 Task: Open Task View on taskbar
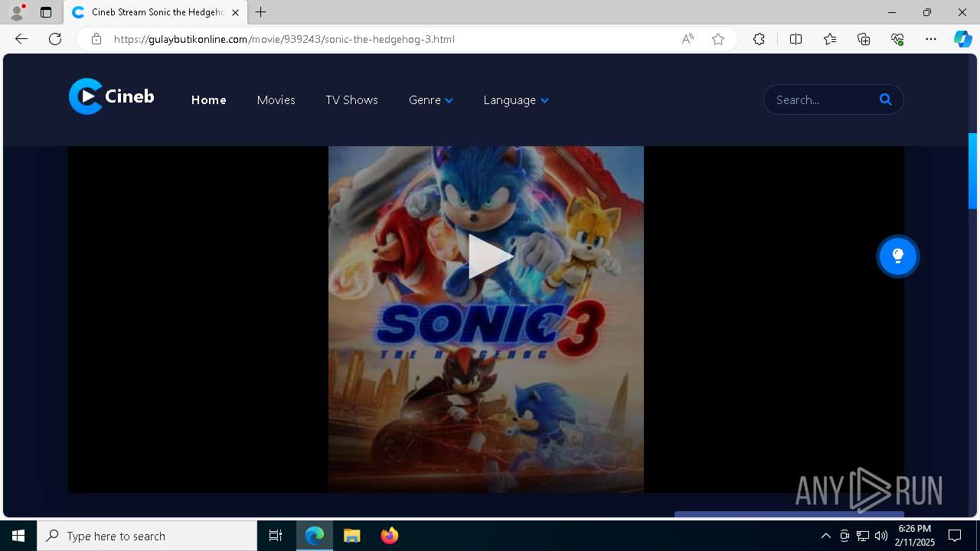point(276,536)
